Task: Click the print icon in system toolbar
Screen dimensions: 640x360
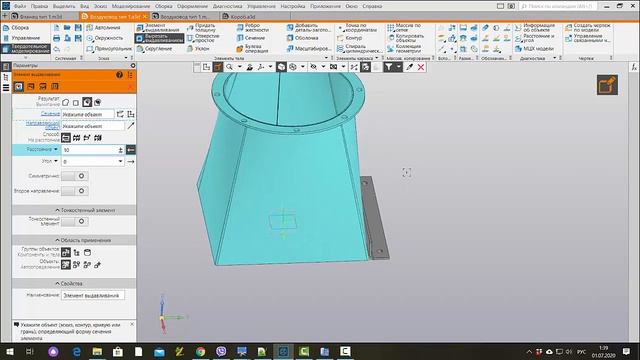Action: 57,38
